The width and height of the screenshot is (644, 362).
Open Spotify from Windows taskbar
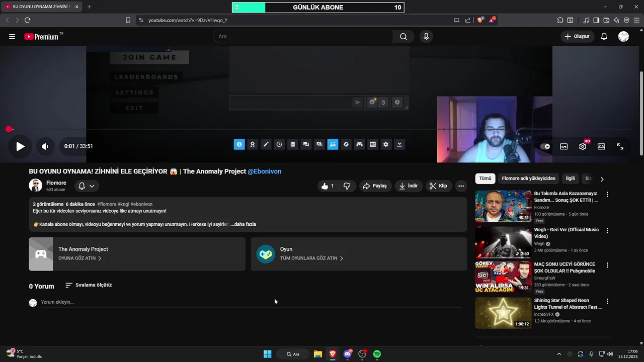377,354
